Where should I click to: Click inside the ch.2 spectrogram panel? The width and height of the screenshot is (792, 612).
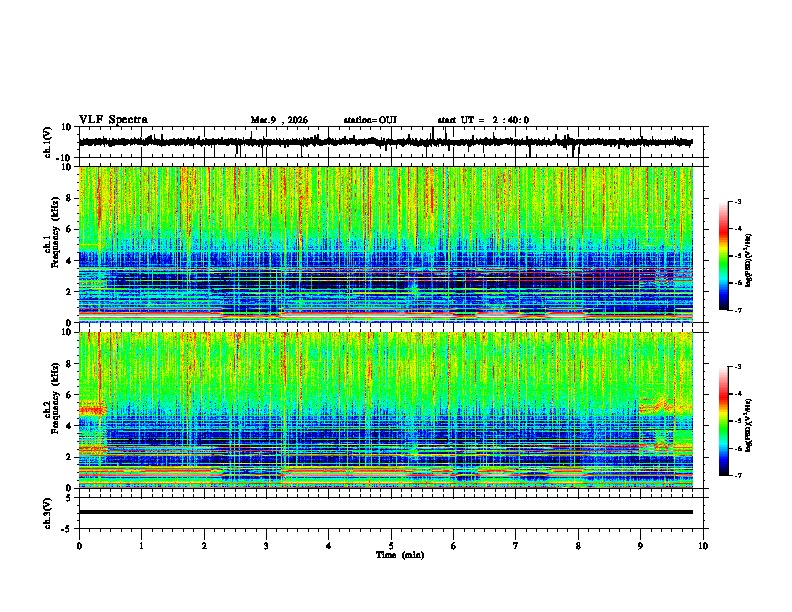point(385,410)
